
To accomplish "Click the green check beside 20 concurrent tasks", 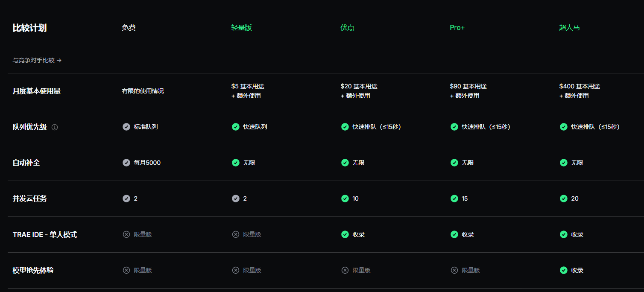I will pyautogui.click(x=564, y=199).
